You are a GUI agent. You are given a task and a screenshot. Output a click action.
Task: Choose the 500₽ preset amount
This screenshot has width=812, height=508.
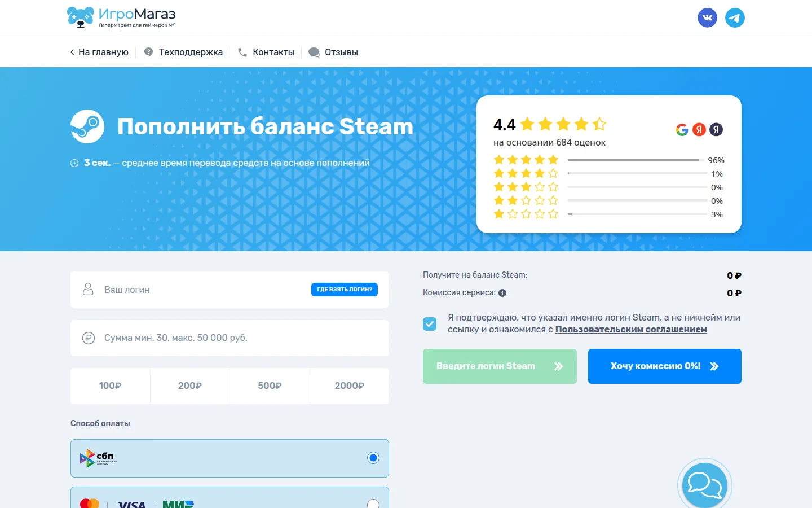270,386
